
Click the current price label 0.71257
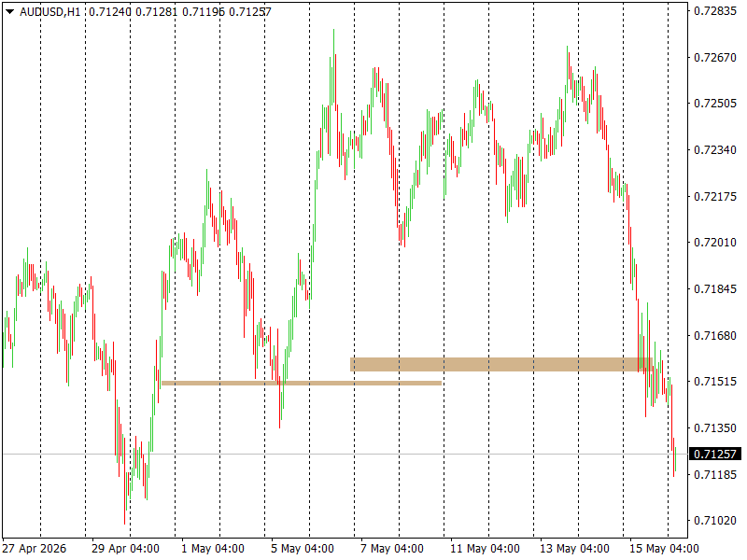click(715, 454)
